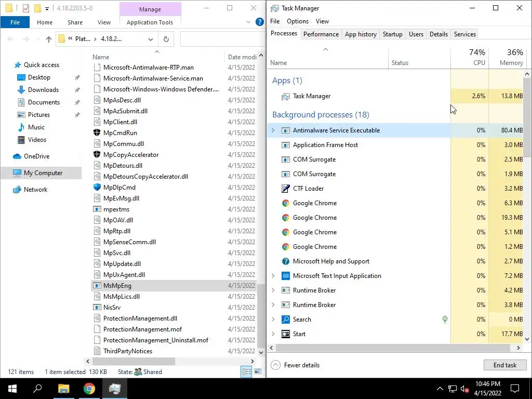Expand Microsoft Text Input Application process

(x=273, y=276)
